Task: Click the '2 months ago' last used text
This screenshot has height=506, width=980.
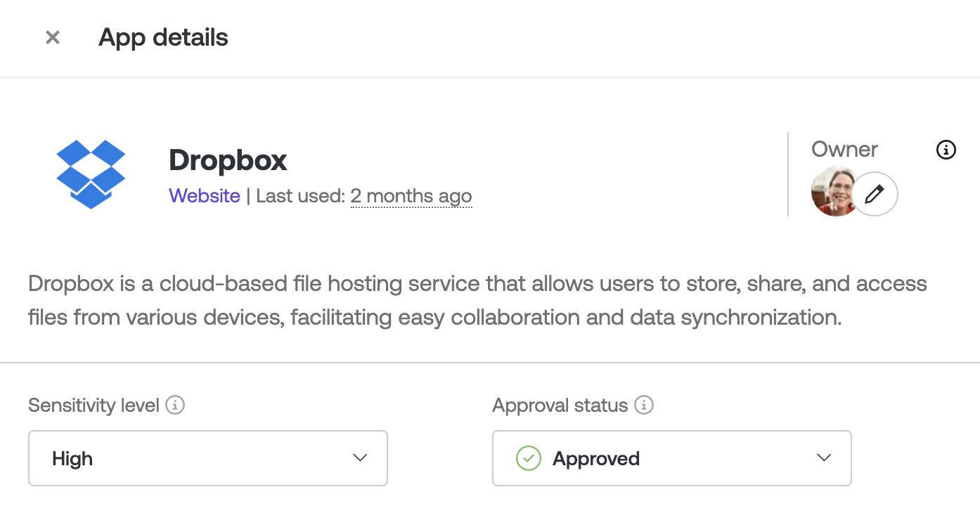Action: [411, 195]
